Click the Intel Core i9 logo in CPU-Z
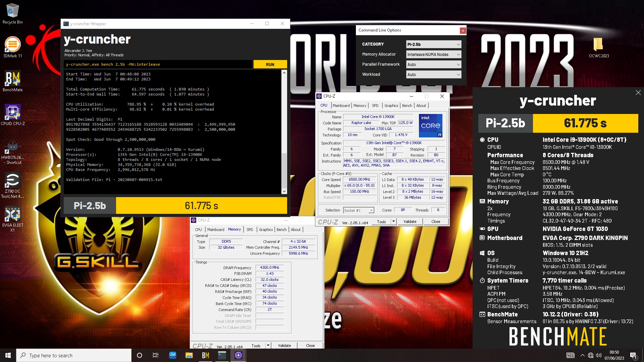The image size is (644, 362). pyautogui.click(x=431, y=126)
